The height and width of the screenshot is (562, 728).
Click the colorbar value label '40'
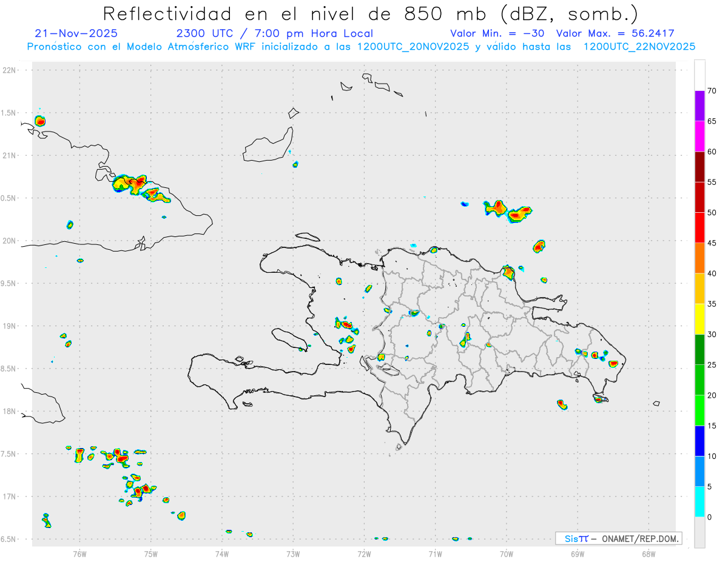(x=712, y=273)
